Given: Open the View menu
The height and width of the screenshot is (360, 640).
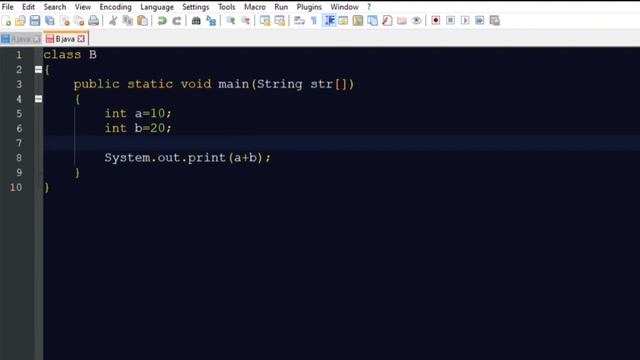Looking at the screenshot, I should point(83,7).
